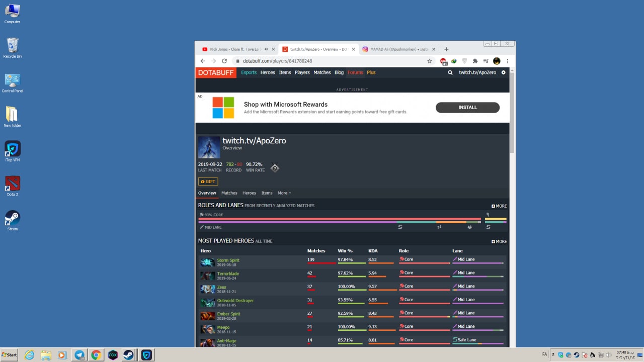The image size is (644, 362).
Task: Open the profile Matches tab
Action: point(229,193)
